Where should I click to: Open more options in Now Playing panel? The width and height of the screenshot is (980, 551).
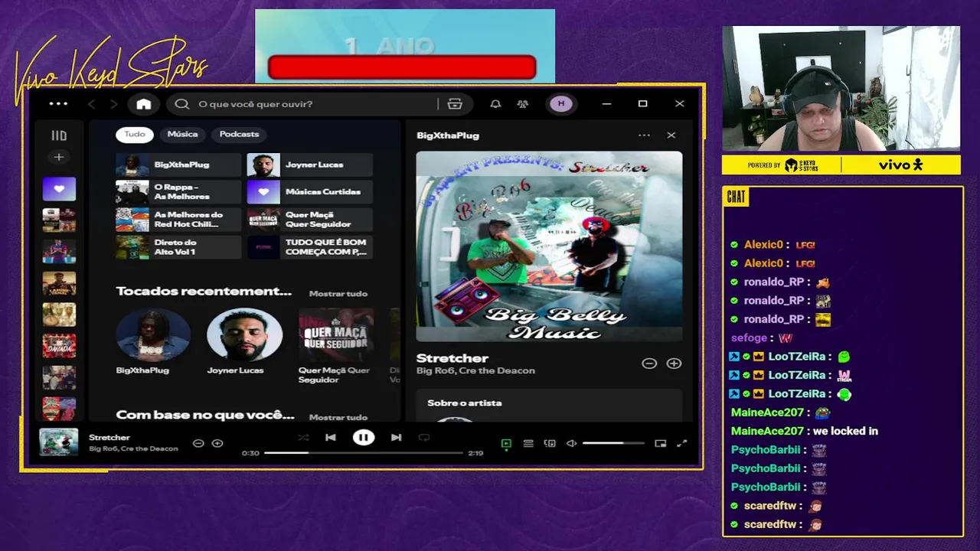coord(644,135)
